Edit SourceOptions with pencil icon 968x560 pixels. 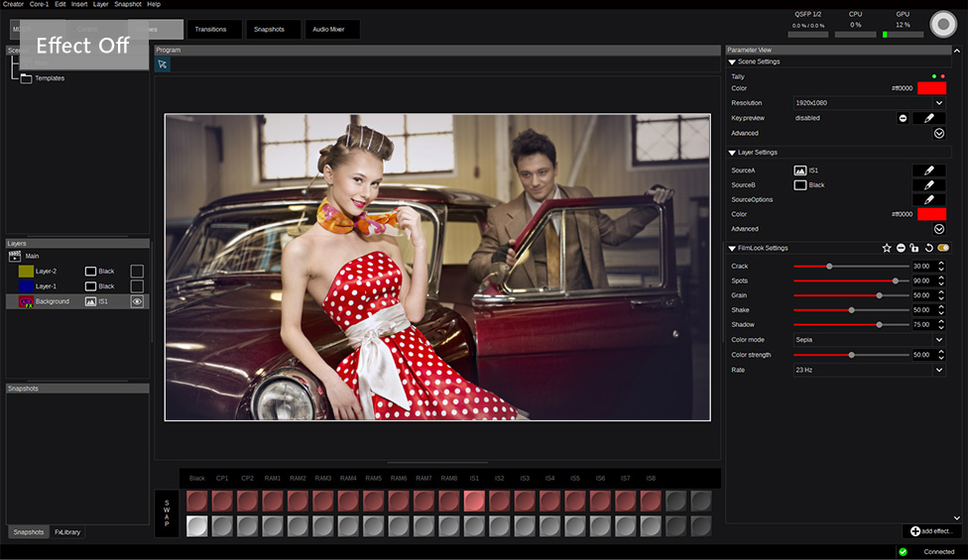[929, 200]
